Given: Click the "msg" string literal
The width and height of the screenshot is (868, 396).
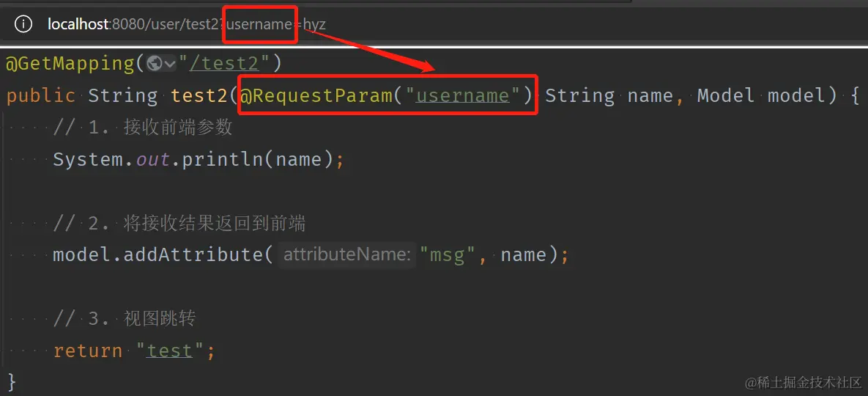Looking at the screenshot, I should point(448,255).
